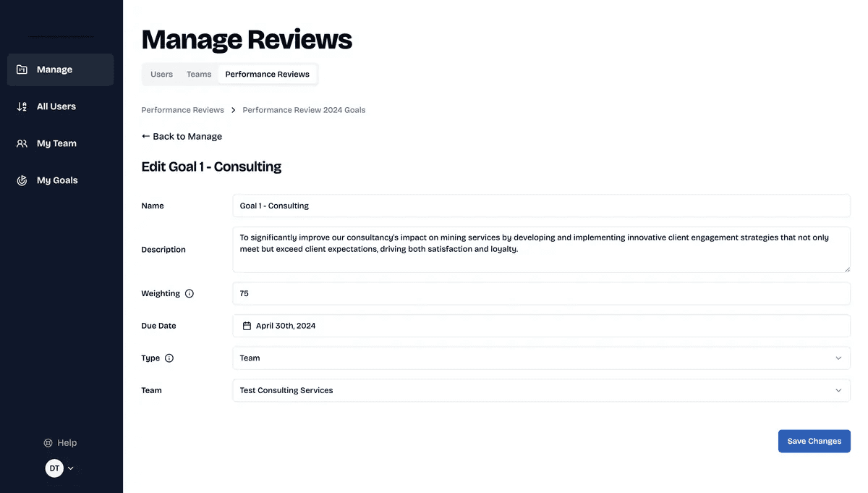Click the DT user avatar
The image size is (868, 493).
(54, 468)
